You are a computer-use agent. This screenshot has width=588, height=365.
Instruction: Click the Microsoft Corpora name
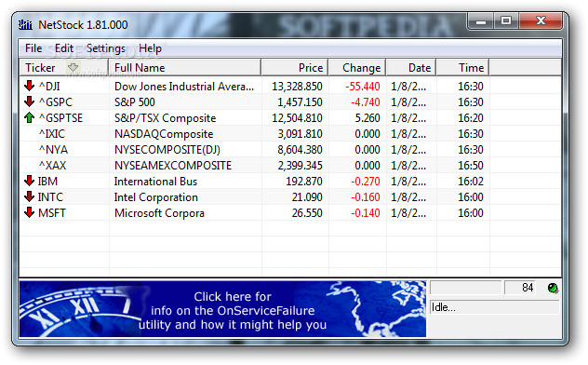[159, 212]
